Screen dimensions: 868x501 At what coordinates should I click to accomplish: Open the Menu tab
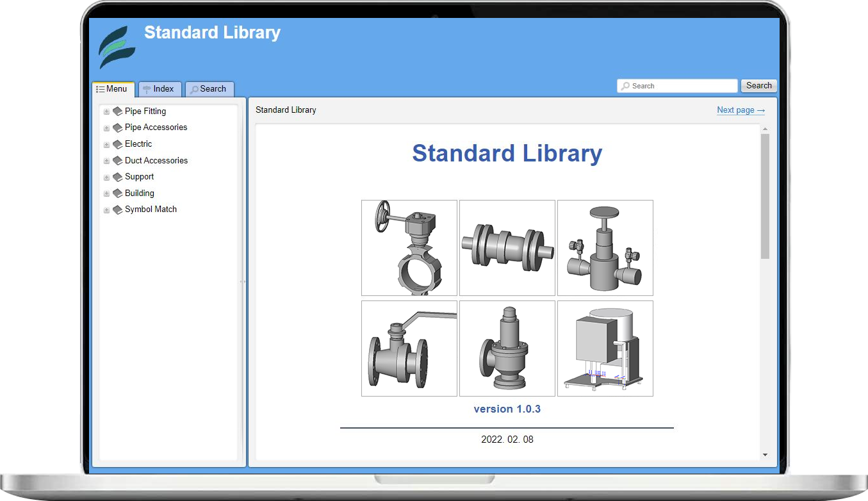coord(113,89)
